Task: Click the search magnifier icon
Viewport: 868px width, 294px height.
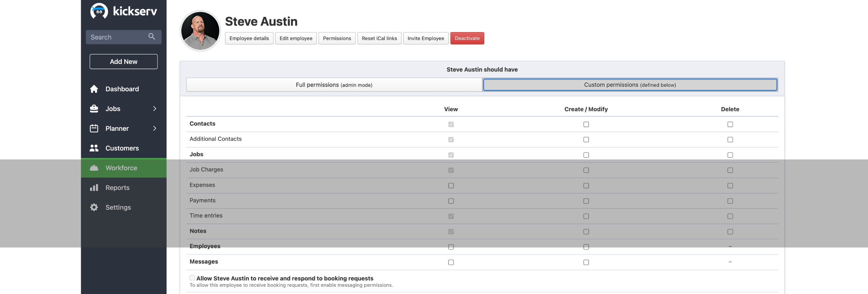Action: [152, 37]
